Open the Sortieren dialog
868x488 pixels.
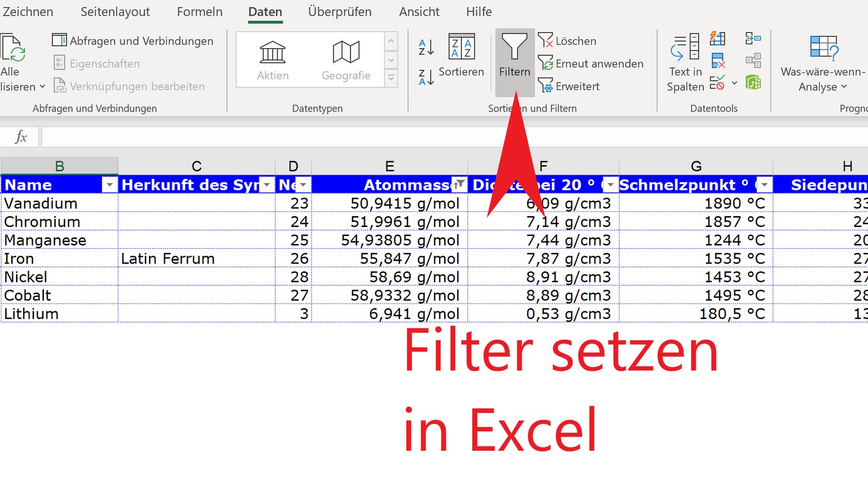(x=461, y=56)
